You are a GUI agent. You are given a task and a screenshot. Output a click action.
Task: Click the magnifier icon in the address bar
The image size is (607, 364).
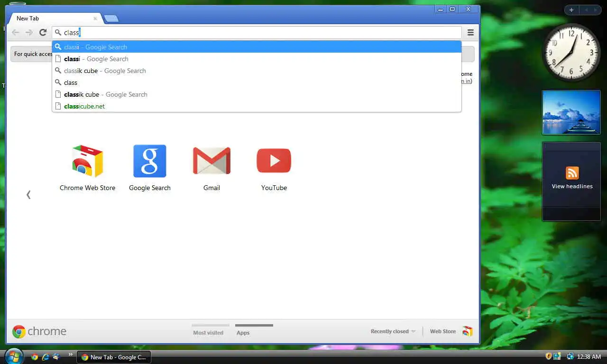58,33
